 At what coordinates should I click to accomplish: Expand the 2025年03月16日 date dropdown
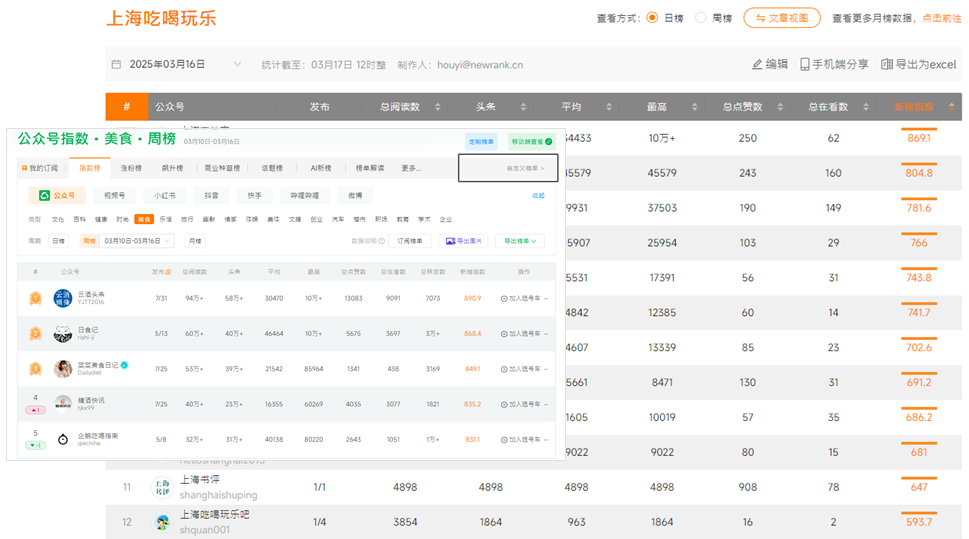click(237, 65)
